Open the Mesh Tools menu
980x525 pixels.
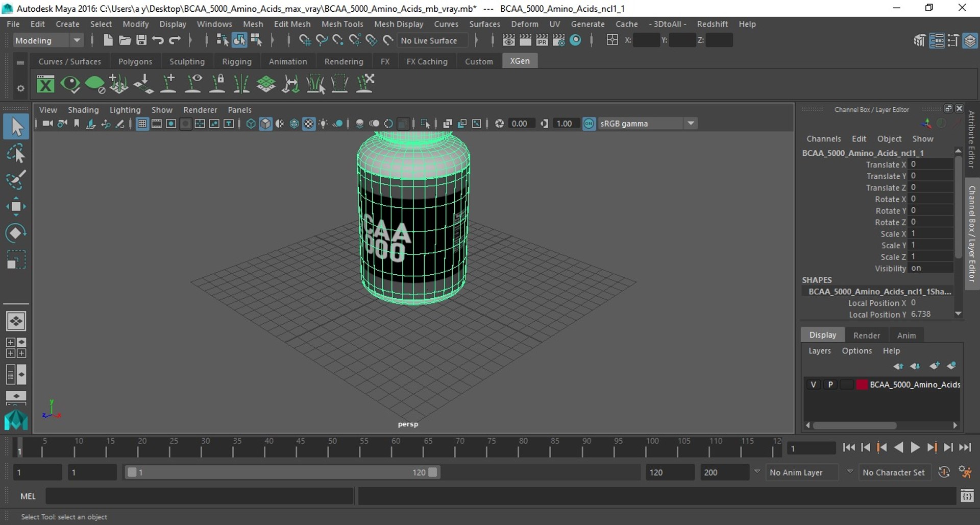342,24
